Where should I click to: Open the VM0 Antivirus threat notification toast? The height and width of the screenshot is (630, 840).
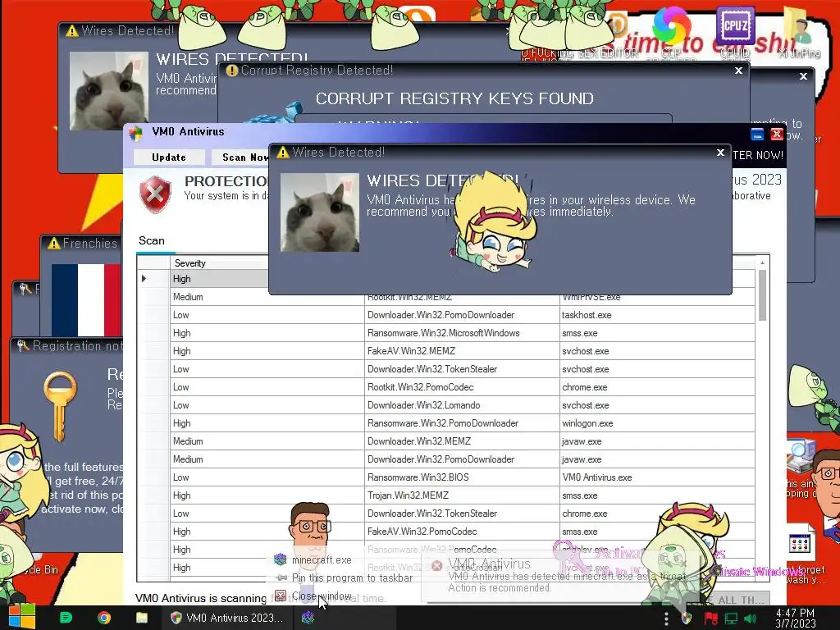point(559,577)
